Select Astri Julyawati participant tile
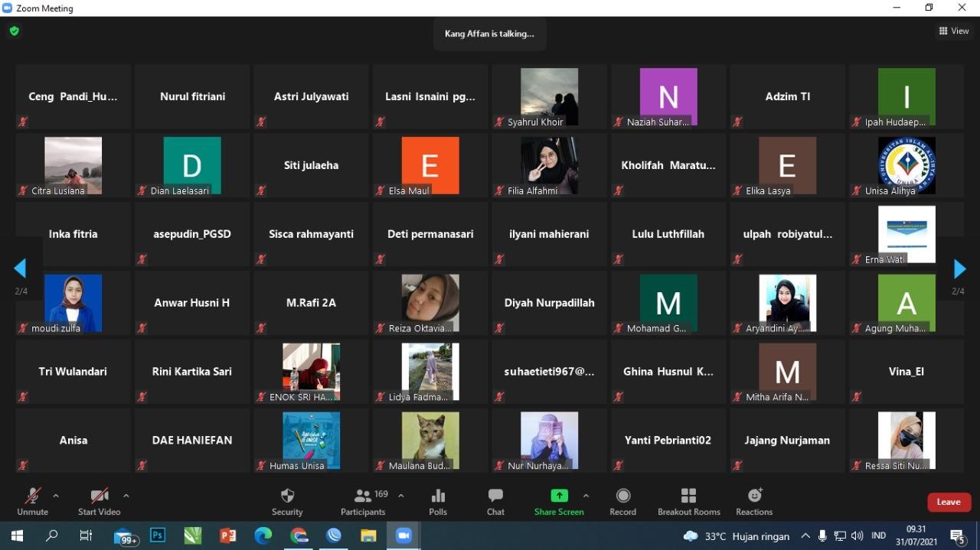The height and width of the screenshot is (550, 980). pyautogui.click(x=311, y=96)
